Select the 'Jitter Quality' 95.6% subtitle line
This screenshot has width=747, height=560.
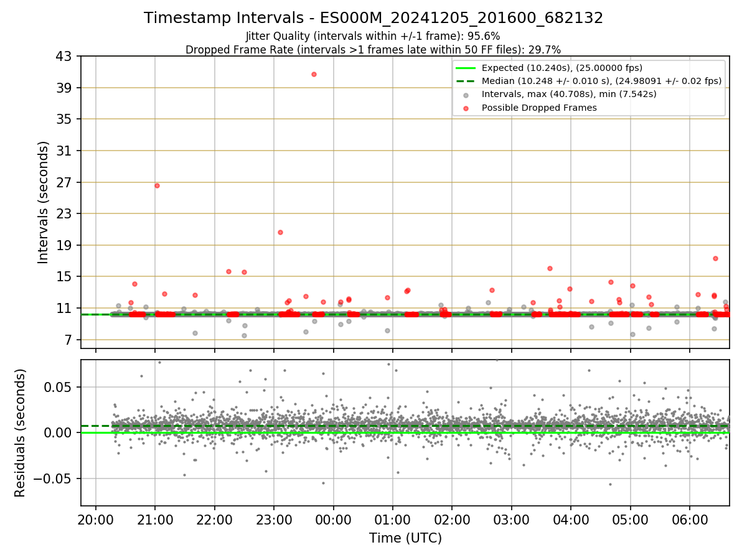tap(374, 36)
